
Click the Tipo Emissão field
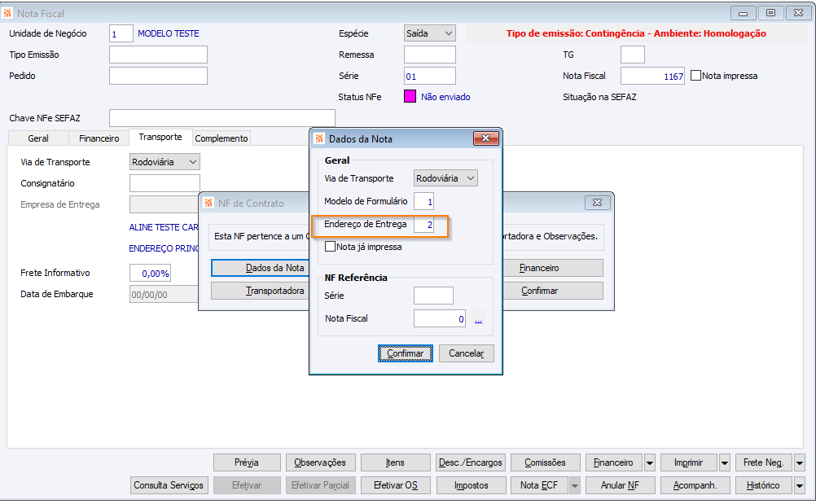pos(158,55)
